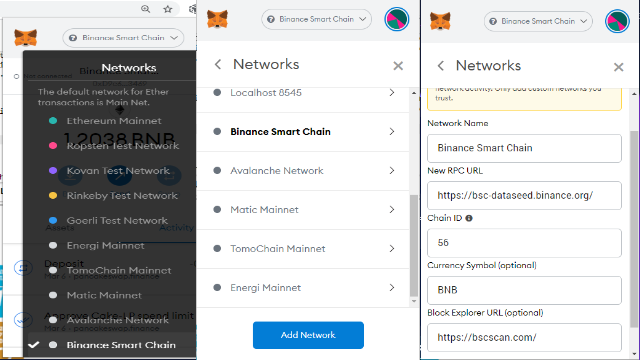Image resolution: width=640 pixels, height=360 pixels.
Task: Close the right Networks panel
Action: click(618, 67)
